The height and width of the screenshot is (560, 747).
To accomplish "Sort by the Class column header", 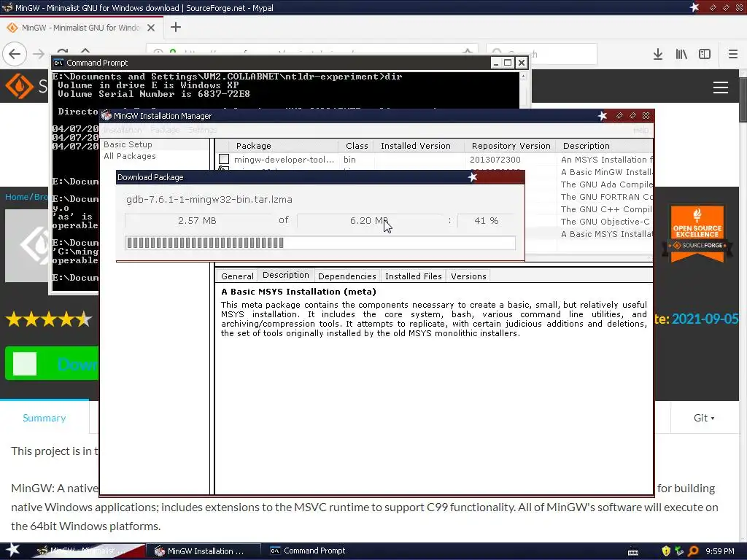I will click(356, 146).
